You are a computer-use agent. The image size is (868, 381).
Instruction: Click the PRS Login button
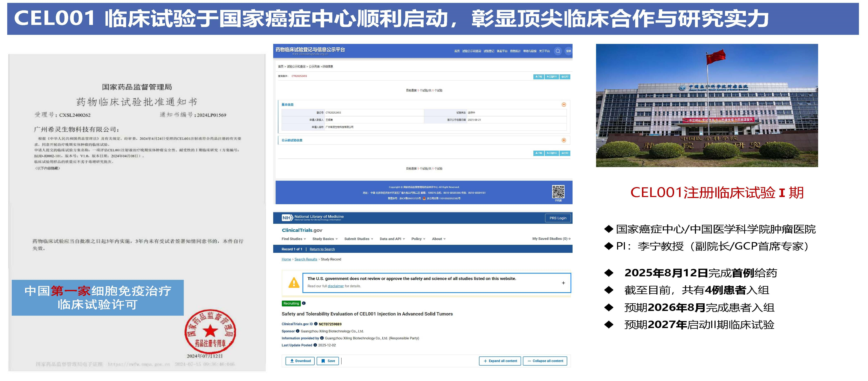(x=558, y=218)
